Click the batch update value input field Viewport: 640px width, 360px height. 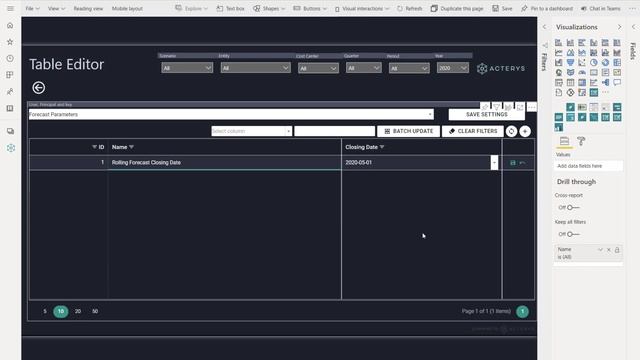(335, 131)
